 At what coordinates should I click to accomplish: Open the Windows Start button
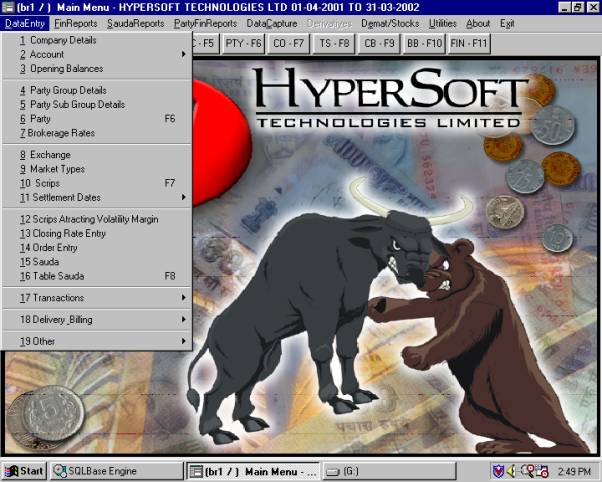click(x=25, y=470)
